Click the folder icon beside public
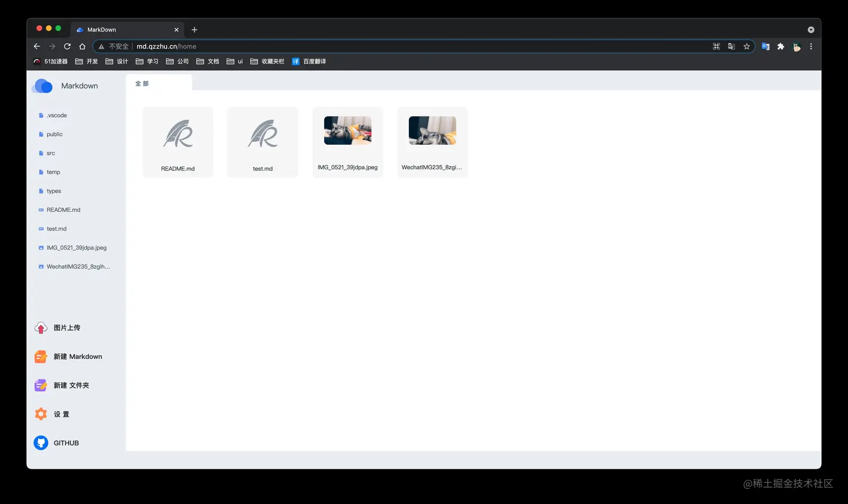 [x=41, y=135]
